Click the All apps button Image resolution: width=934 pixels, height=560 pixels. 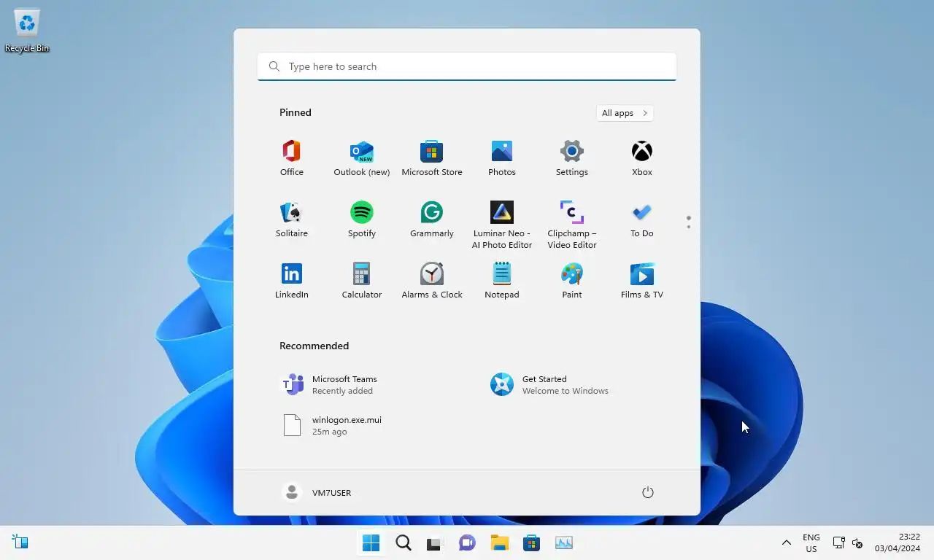click(625, 113)
